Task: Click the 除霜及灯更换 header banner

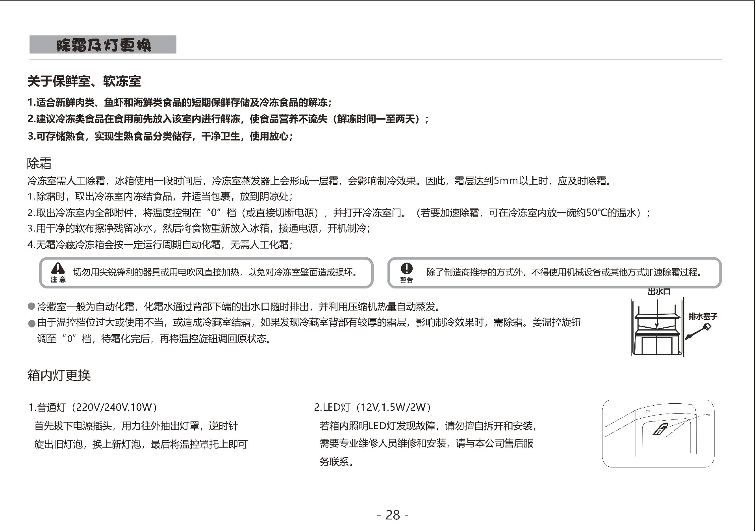Action: tap(103, 45)
